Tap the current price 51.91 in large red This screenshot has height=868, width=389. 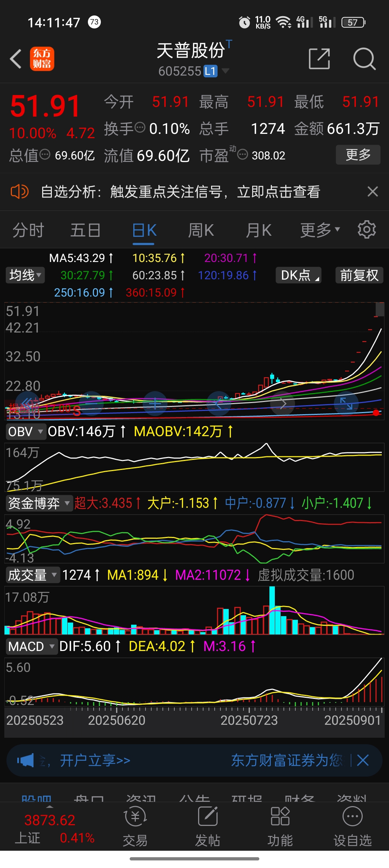(x=45, y=106)
